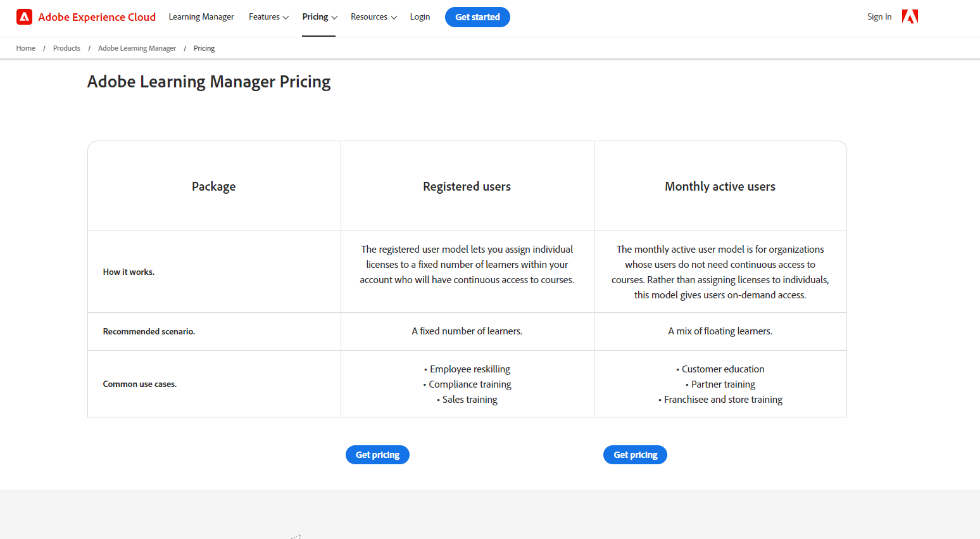Viewport: 980px width, 539px height.
Task: Open the Adobe Experience Cloud home link
Action: coord(86,17)
